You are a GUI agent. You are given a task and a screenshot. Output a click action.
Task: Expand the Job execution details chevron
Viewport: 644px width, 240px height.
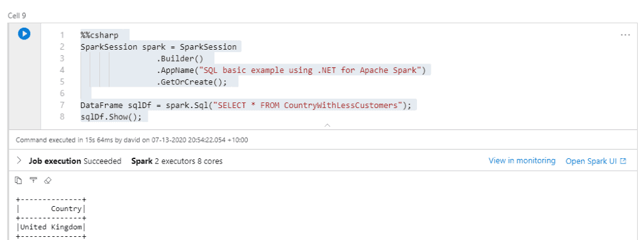(19, 161)
